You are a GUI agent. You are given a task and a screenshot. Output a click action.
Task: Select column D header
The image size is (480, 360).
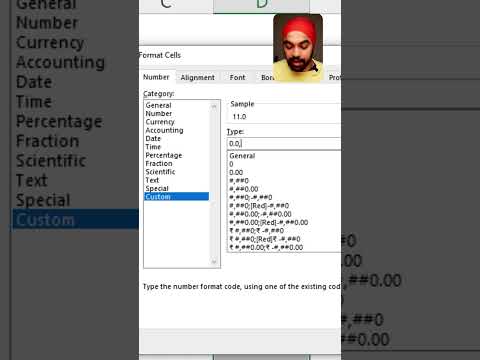pyautogui.click(x=261, y=5)
